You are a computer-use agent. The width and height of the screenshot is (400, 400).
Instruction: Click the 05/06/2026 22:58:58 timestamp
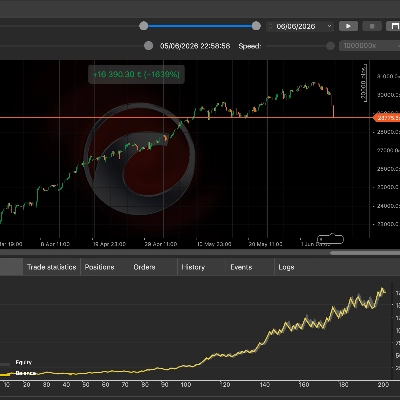click(195, 46)
